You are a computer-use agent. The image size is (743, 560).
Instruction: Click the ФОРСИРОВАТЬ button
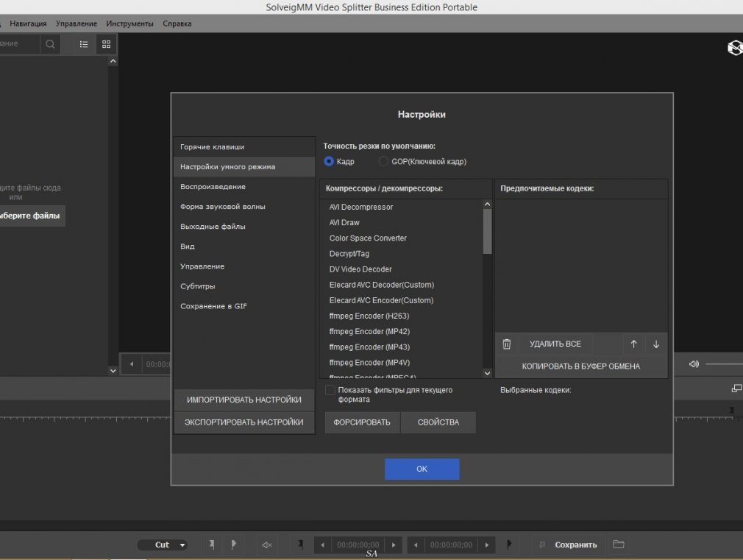(x=362, y=422)
